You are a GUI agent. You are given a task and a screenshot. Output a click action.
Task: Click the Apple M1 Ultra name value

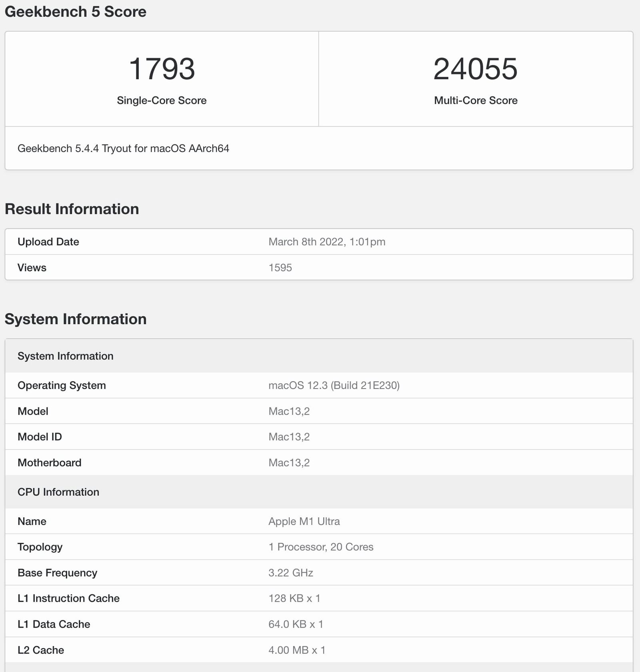coord(304,521)
